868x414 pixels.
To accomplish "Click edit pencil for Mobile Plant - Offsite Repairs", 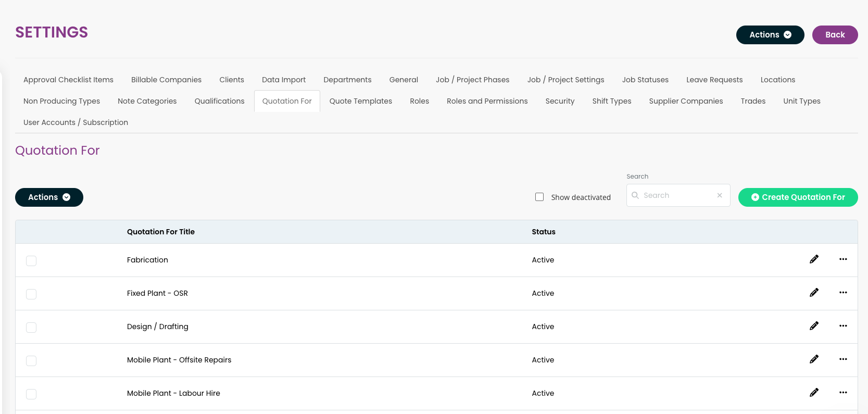I will [814, 359].
